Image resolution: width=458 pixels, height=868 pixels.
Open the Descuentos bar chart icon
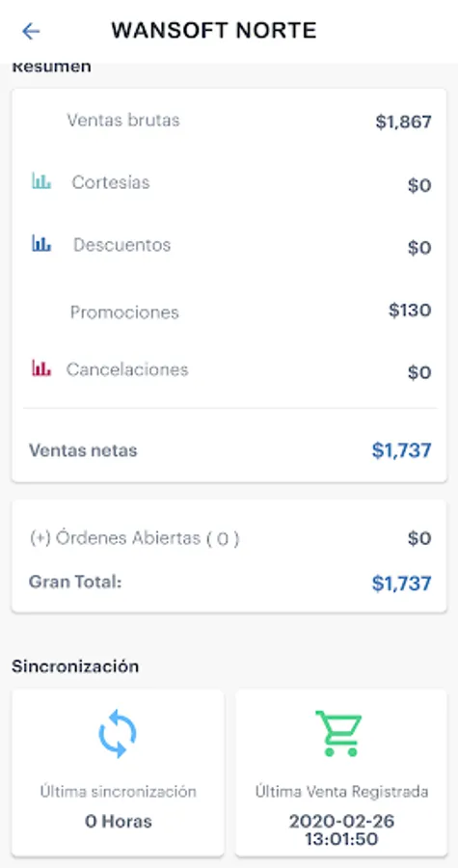point(41,243)
